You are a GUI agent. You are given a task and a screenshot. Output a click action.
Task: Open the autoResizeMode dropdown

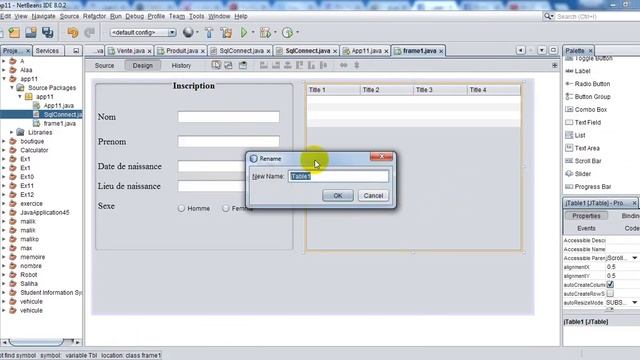click(635, 302)
